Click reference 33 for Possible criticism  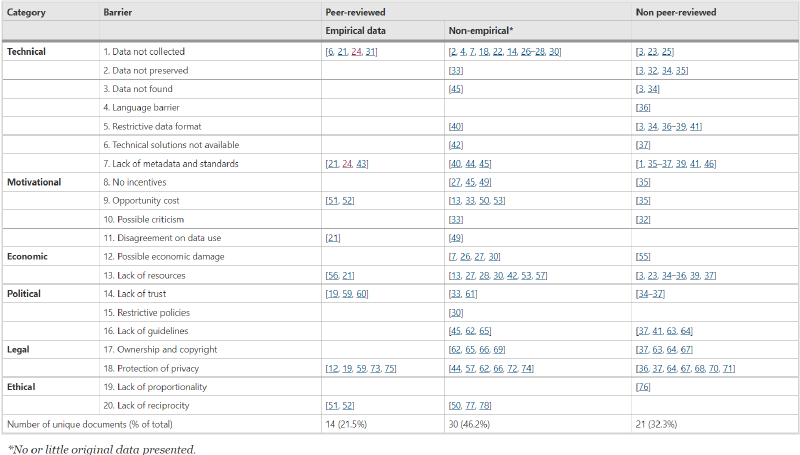click(x=455, y=219)
